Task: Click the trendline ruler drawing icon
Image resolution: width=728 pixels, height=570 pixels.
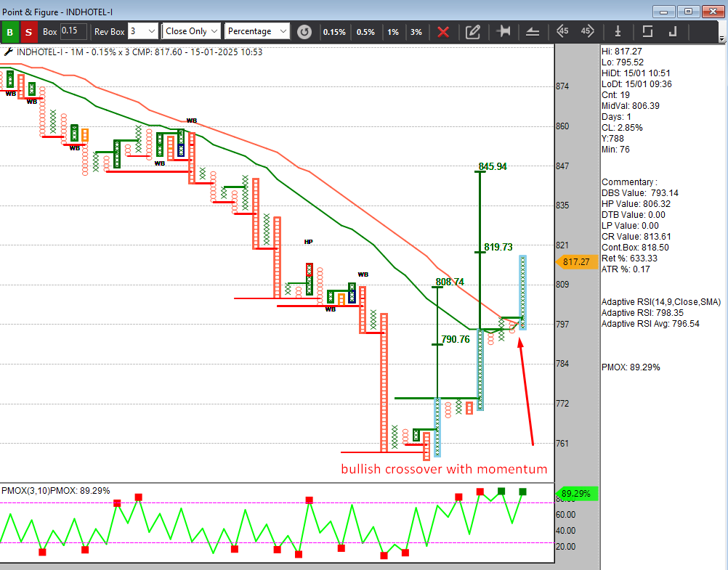Action: (x=533, y=32)
